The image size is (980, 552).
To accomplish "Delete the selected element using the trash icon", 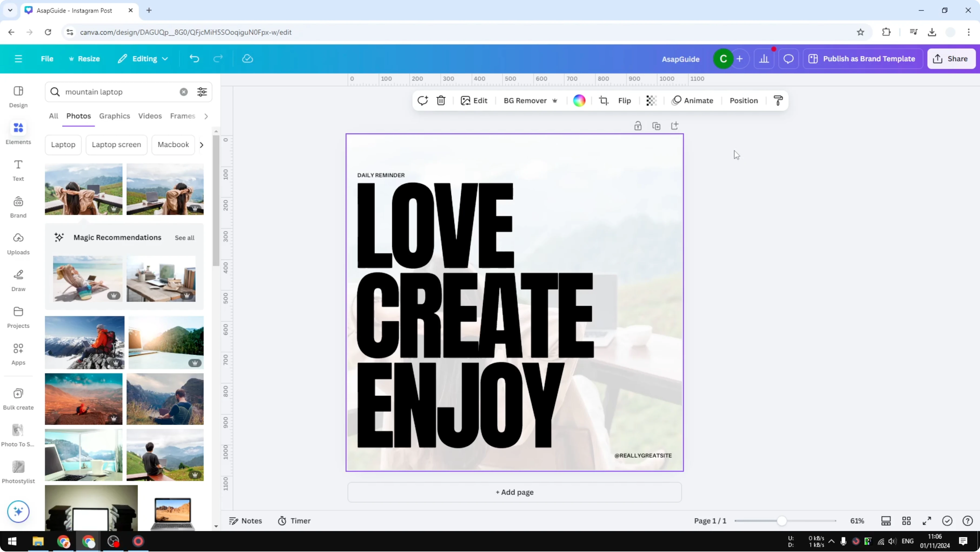I will click(441, 100).
